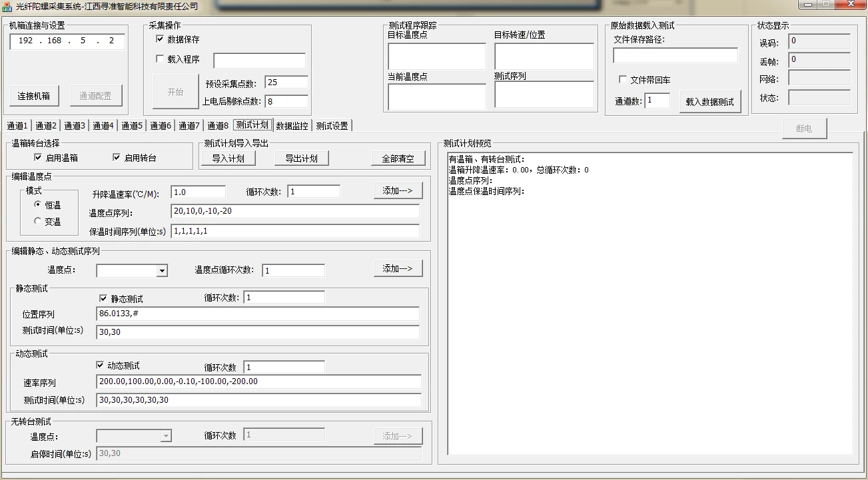This screenshot has height=480, width=868.
Task: Enable the 载入程序 checkbox
Action: coord(160,59)
